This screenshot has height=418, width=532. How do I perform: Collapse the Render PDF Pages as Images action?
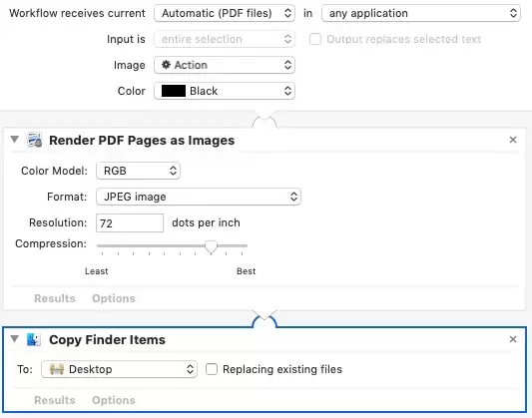14,140
